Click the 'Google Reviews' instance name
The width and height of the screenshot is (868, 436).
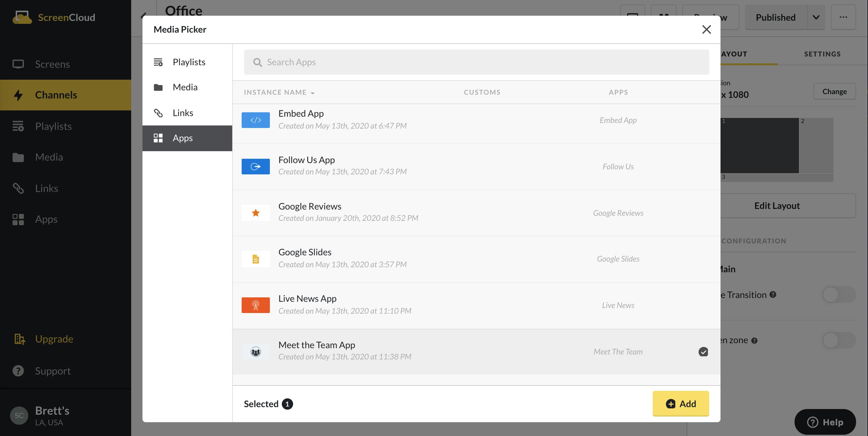click(310, 206)
